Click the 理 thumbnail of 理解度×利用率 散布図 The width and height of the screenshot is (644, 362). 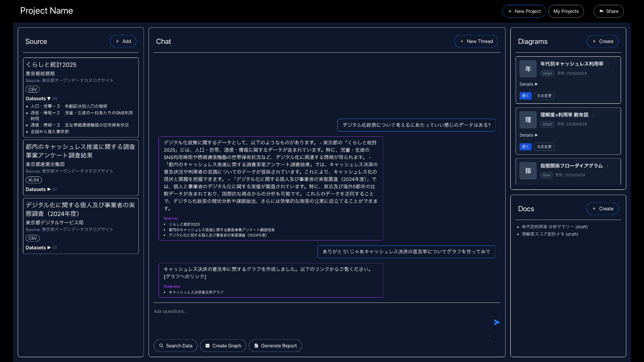point(528,119)
